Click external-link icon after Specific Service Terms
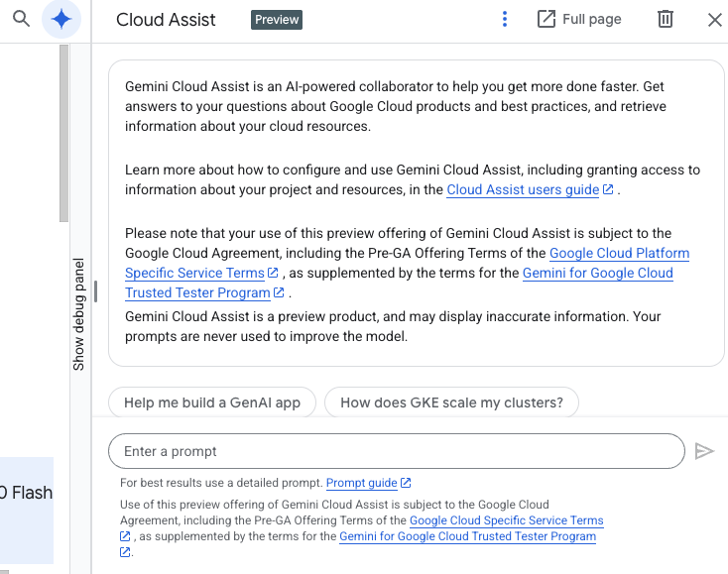 click(273, 273)
